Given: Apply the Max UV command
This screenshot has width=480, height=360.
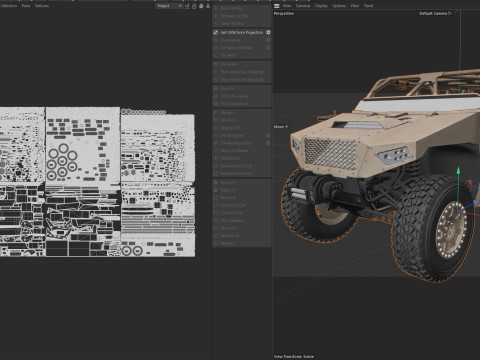Looking at the screenshot, I should pyautogui.click(x=242, y=88).
